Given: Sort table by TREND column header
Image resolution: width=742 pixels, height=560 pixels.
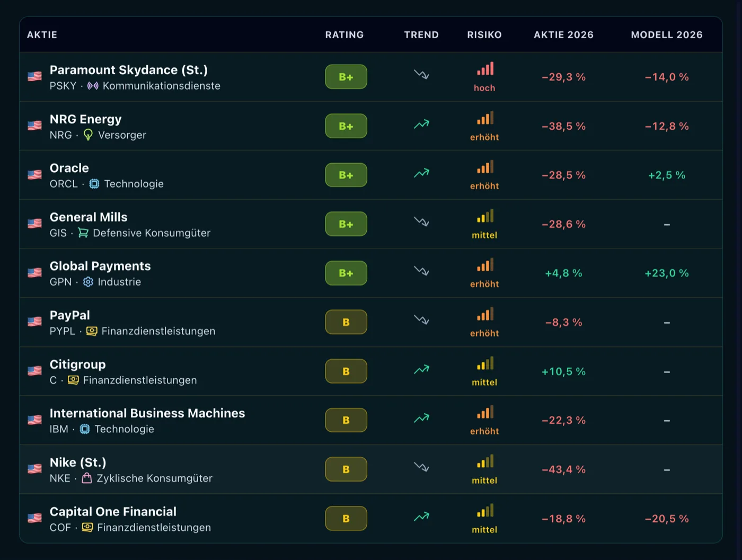Looking at the screenshot, I should 421,35.
